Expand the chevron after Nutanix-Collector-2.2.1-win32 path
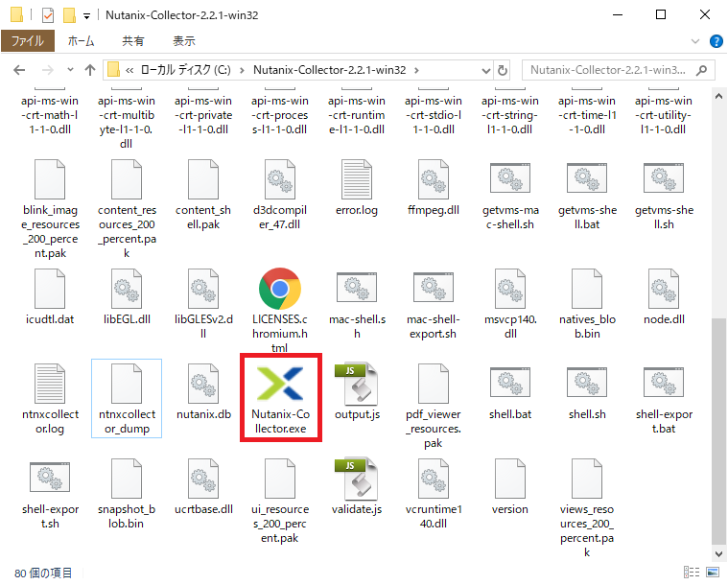The width and height of the screenshot is (728, 585). pyautogui.click(x=416, y=70)
